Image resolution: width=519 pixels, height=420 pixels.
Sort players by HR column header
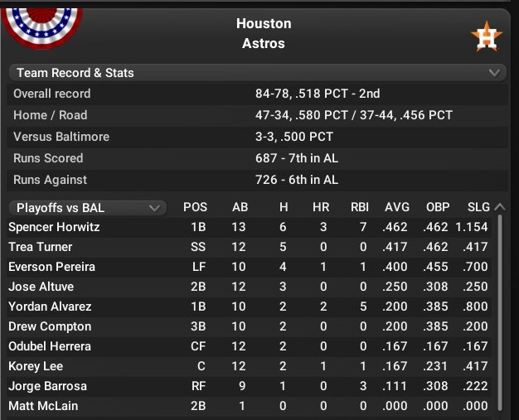click(322, 207)
